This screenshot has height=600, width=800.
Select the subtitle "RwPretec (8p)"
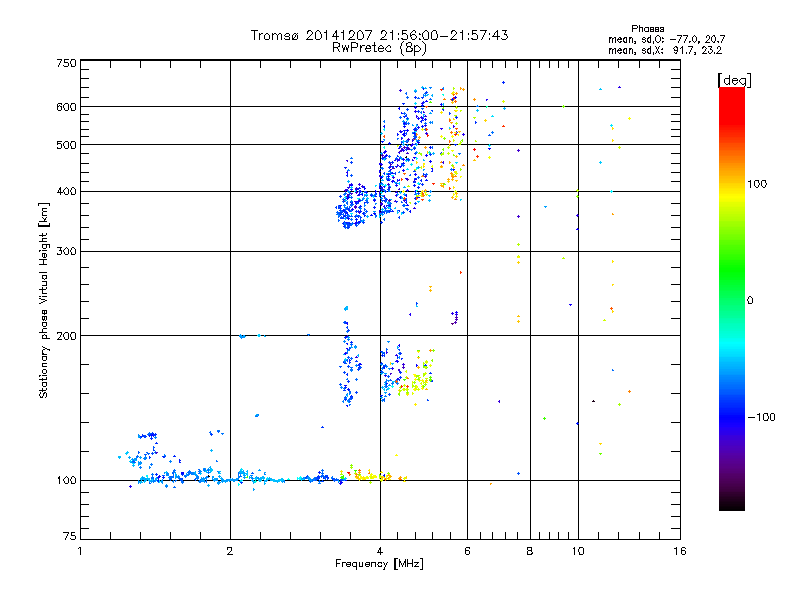(379, 48)
